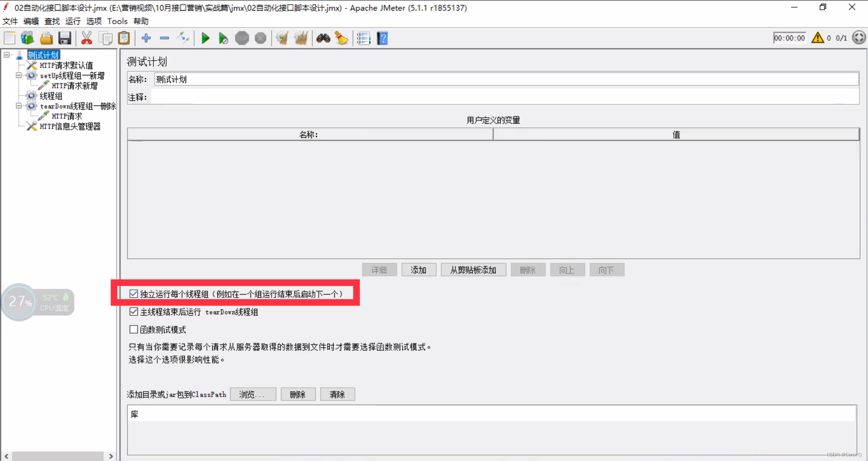Open the Function Helper list icon

(364, 38)
